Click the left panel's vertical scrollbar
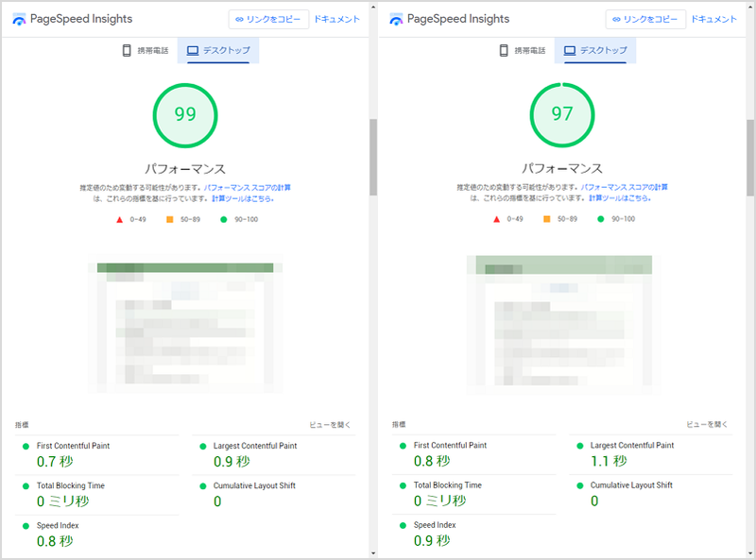 (x=372, y=156)
